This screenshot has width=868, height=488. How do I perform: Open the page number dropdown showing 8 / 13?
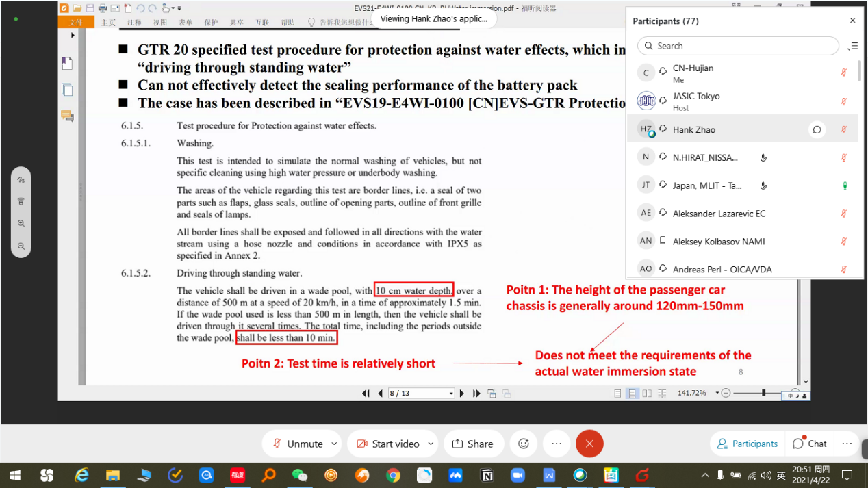[451, 394]
